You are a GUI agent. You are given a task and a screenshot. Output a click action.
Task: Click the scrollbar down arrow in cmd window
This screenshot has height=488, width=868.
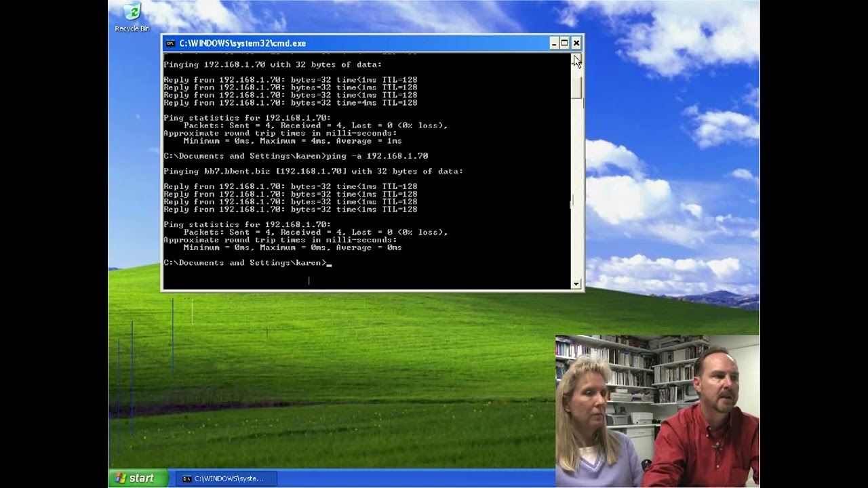[x=576, y=284]
